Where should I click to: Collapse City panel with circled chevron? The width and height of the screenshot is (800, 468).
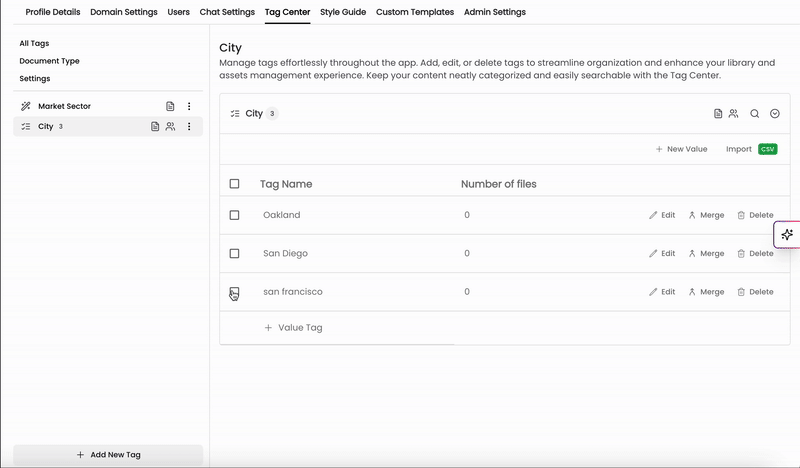coord(774,114)
